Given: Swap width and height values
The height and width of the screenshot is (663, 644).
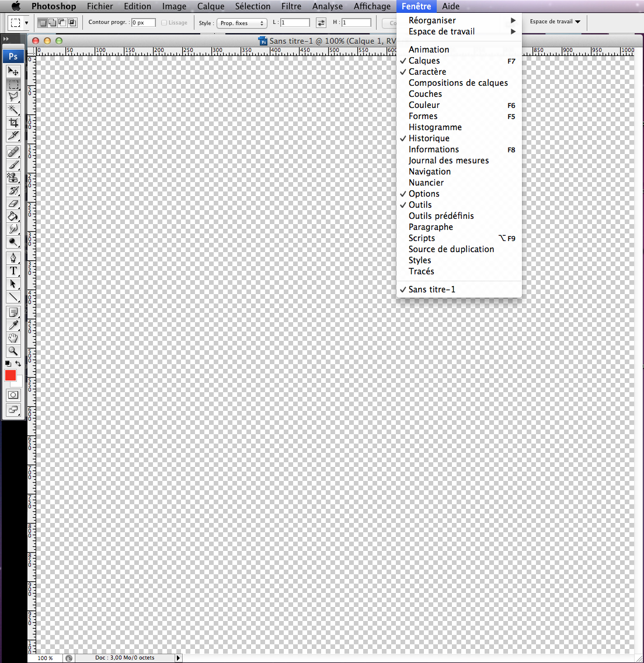Looking at the screenshot, I should (321, 23).
